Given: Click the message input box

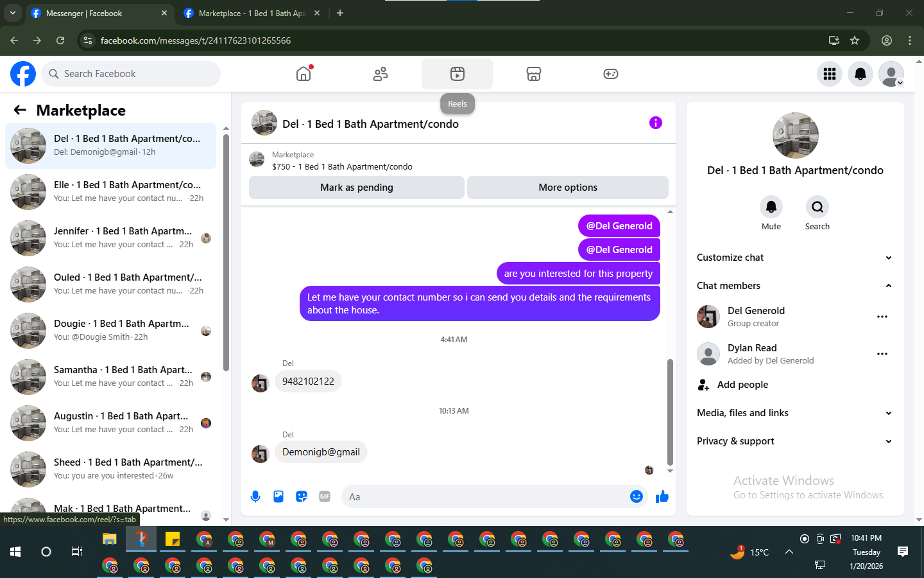Looking at the screenshot, I should pyautogui.click(x=484, y=496).
